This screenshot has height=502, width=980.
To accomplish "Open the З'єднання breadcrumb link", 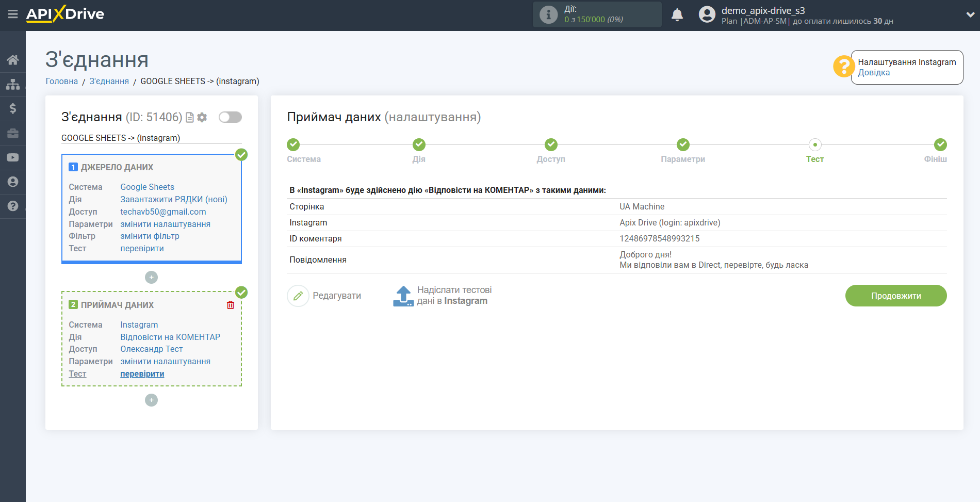I will point(109,81).
